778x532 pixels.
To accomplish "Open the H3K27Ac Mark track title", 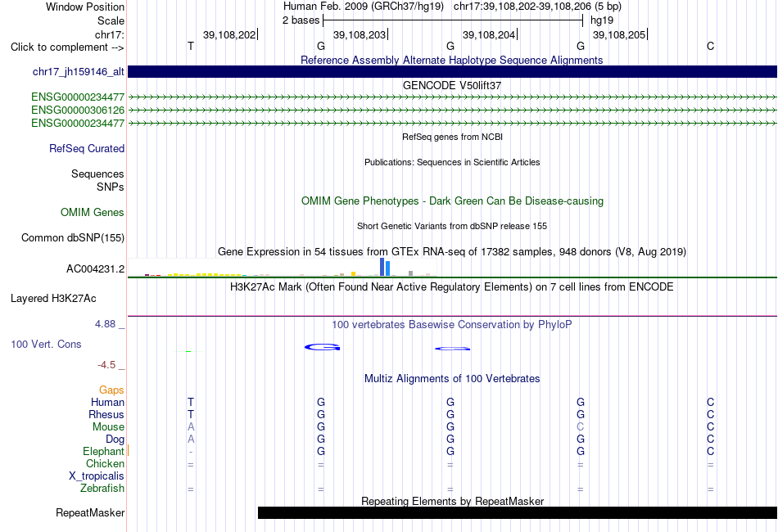I will click(x=452, y=287).
